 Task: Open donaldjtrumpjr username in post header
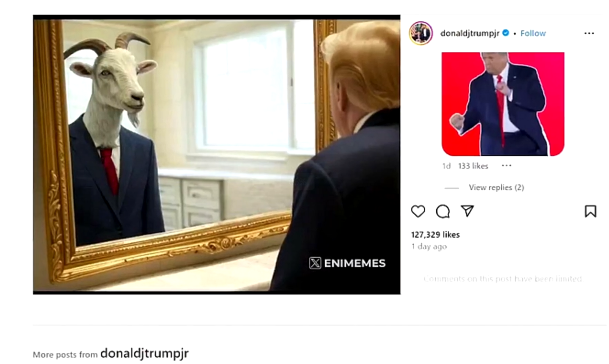pyautogui.click(x=470, y=34)
